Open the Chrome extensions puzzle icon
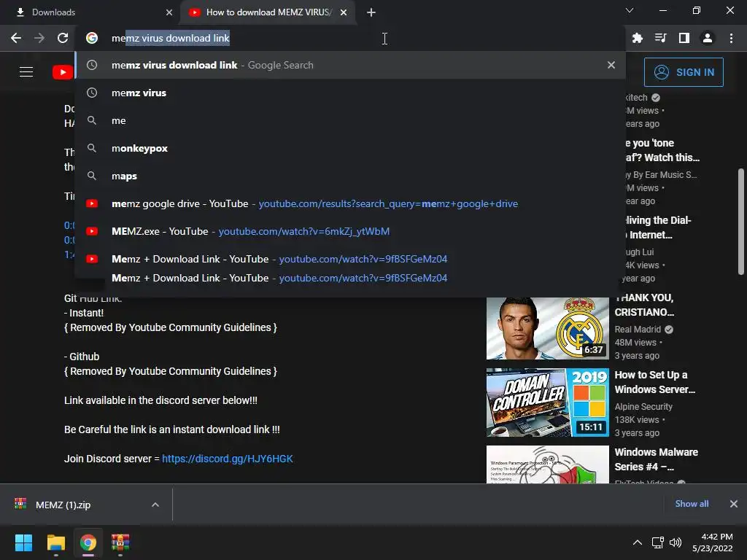This screenshot has height=560, width=747. pyautogui.click(x=637, y=38)
